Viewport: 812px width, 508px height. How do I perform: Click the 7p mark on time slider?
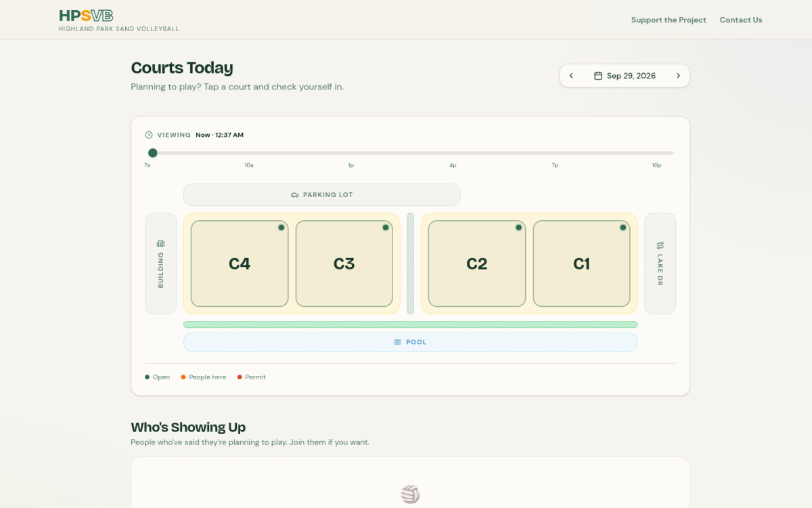coord(555,165)
